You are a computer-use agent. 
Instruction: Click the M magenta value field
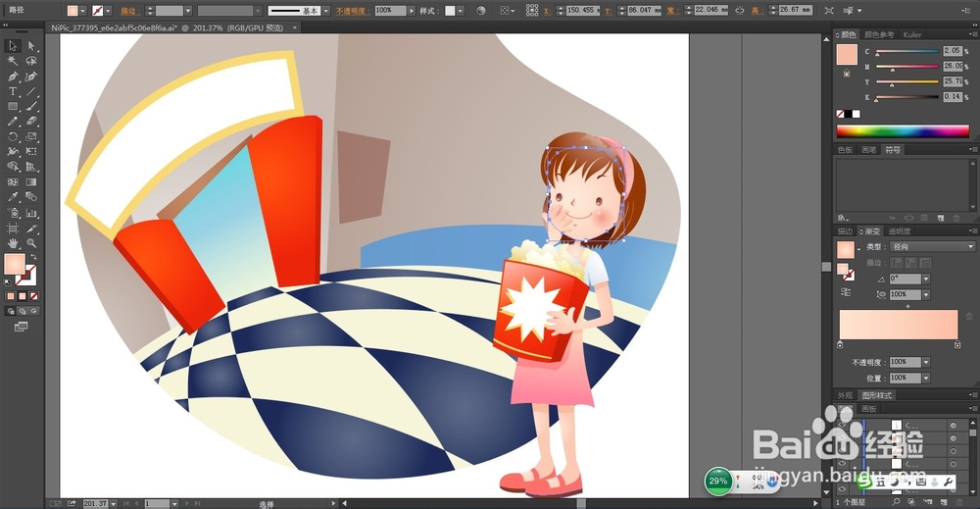coord(953,66)
